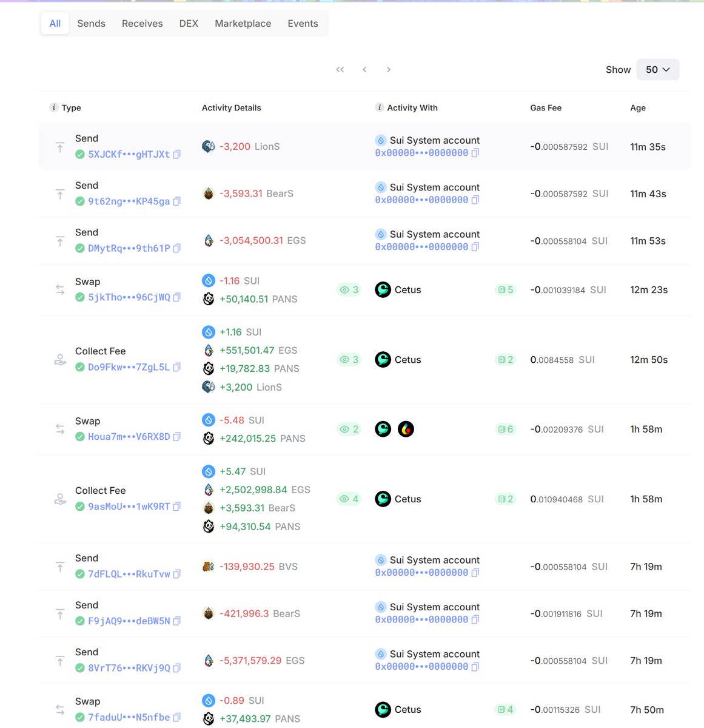704x728 pixels.
Task: Open the Show 50 rows dropdown
Action: pyautogui.click(x=657, y=70)
